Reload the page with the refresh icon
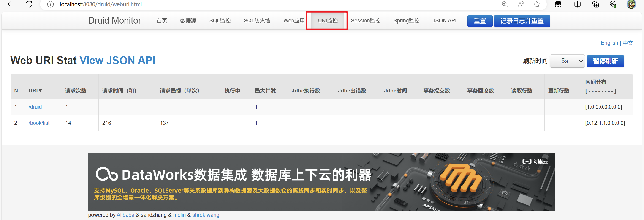 coord(29,4)
